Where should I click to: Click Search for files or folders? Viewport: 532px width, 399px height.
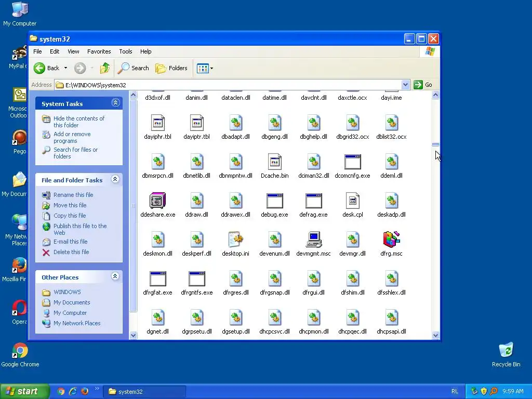click(x=76, y=153)
